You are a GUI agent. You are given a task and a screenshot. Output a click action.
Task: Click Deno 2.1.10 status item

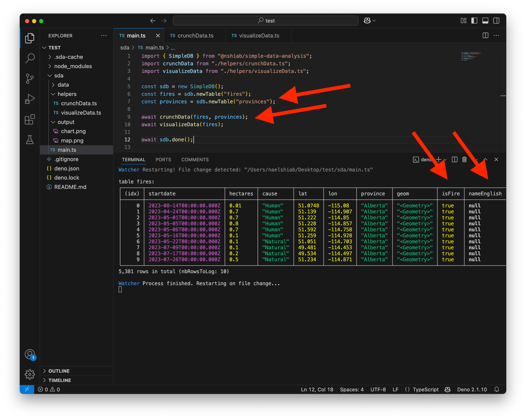tap(472, 389)
